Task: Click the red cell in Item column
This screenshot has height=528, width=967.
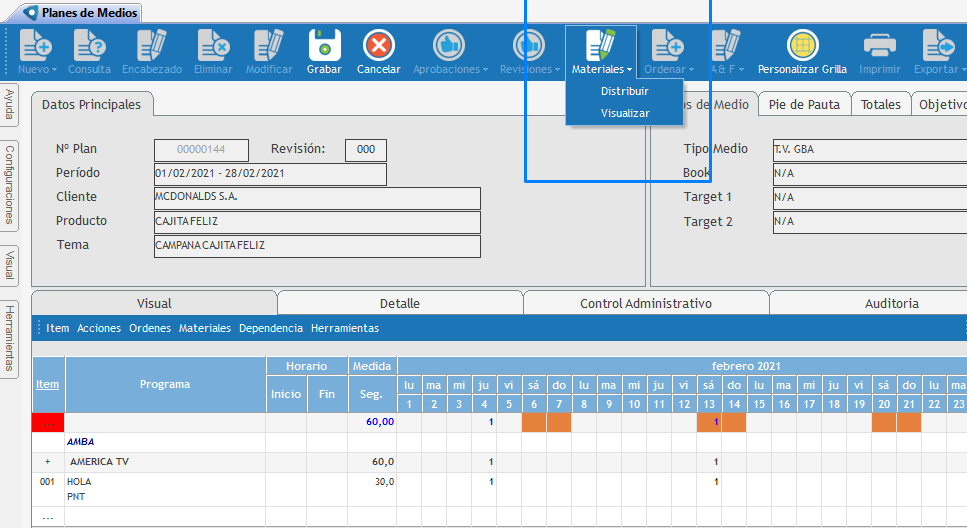Action: [48, 422]
